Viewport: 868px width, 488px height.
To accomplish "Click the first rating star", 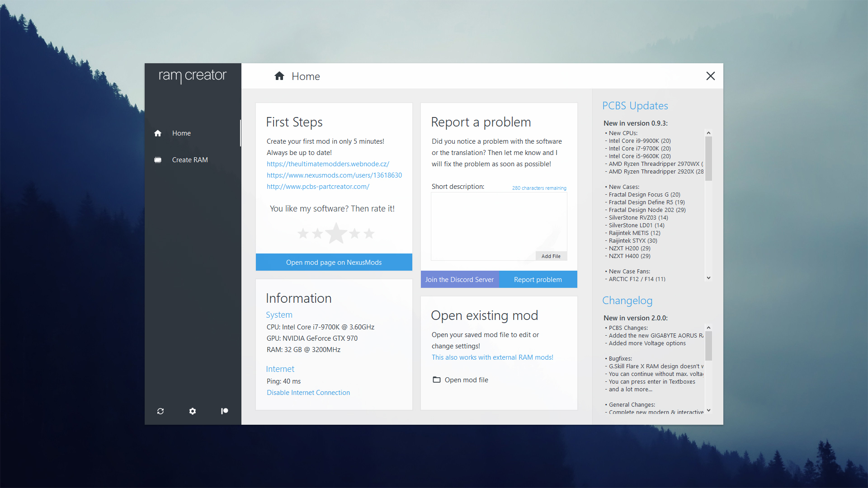I will [x=303, y=234].
